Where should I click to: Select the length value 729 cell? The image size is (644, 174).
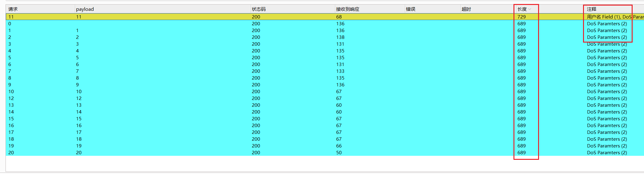[x=521, y=17]
